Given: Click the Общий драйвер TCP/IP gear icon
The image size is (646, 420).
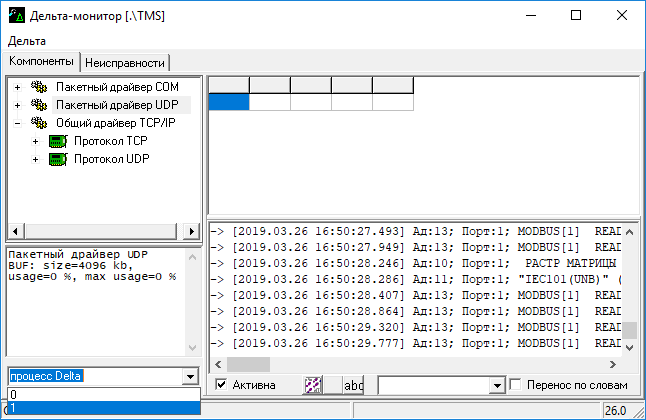Looking at the screenshot, I should (39, 123).
